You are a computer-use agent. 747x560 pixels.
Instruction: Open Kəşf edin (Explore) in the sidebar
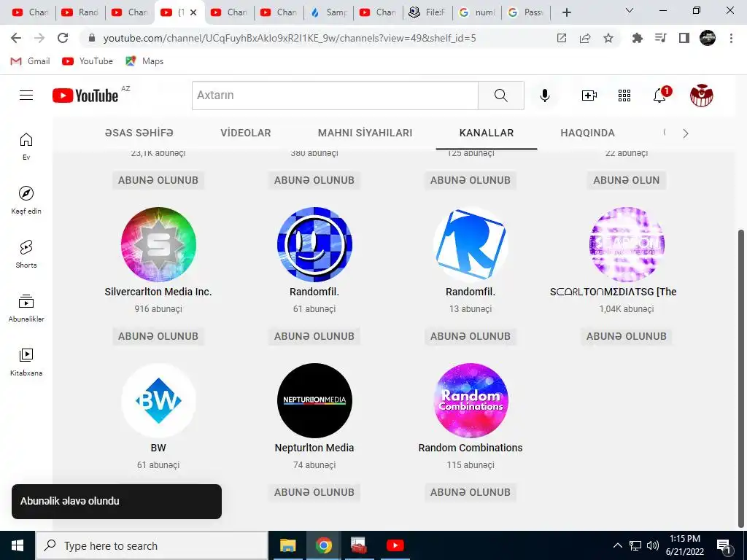click(x=26, y=200)
